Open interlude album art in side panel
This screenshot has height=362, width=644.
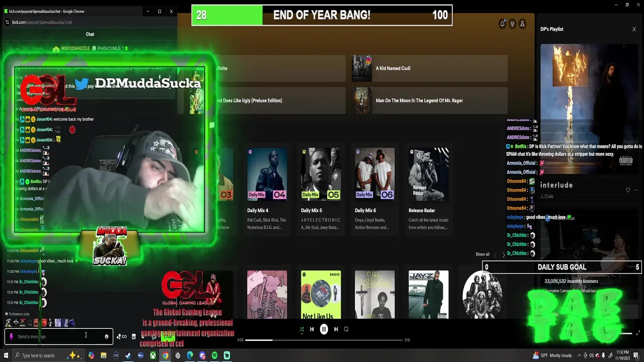(x=589, y=108)
